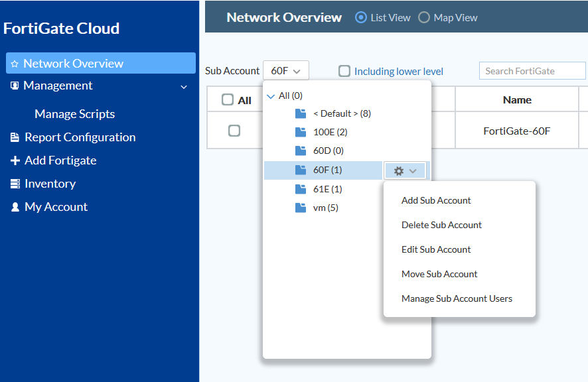
Task: Choose Add Sub Account from the menu
Action: (x=436, y=200)
